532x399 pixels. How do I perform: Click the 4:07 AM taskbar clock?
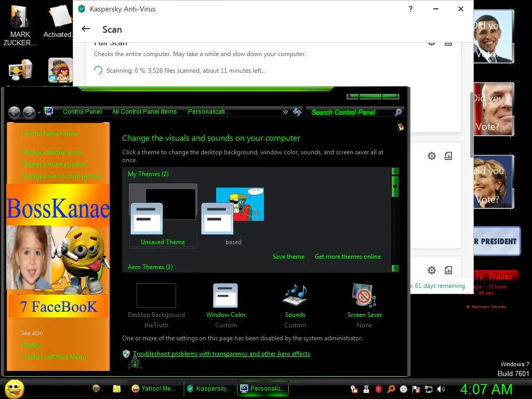pos(486,389)
